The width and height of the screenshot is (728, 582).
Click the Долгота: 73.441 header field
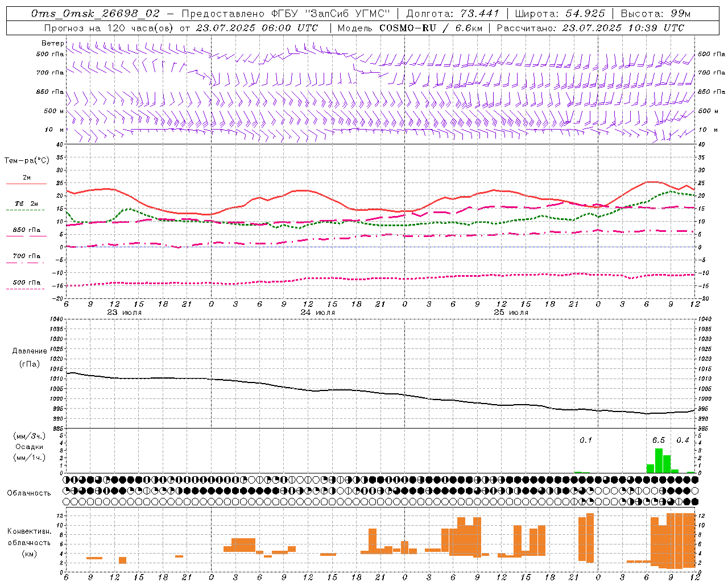tap(453, 13)
